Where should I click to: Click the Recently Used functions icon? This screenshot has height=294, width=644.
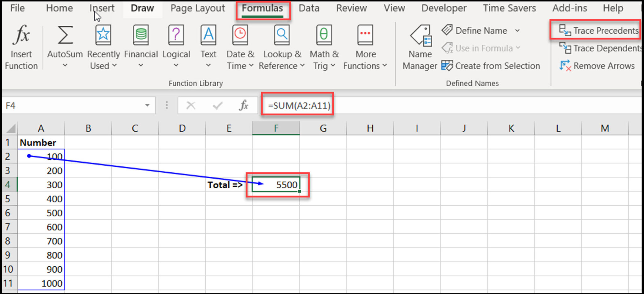pos(103,44)
